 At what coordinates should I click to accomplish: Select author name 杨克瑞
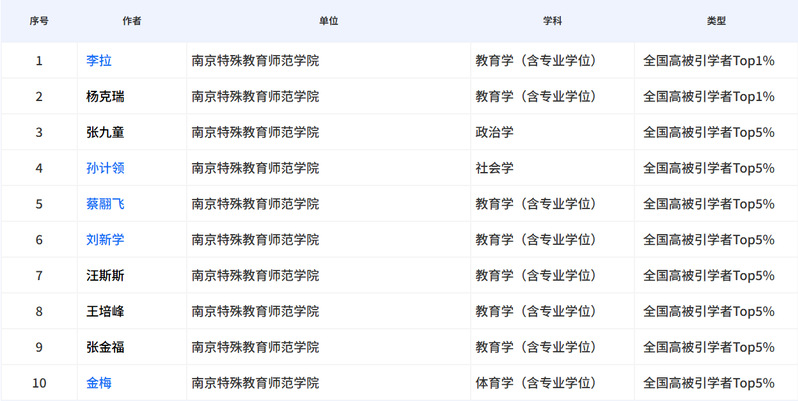tap(105, 97)
